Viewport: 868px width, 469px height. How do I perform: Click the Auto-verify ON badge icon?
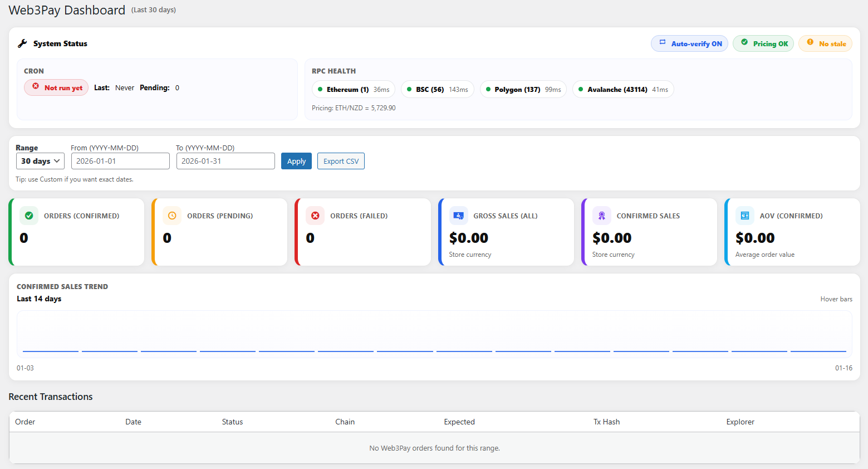(663, 42)
